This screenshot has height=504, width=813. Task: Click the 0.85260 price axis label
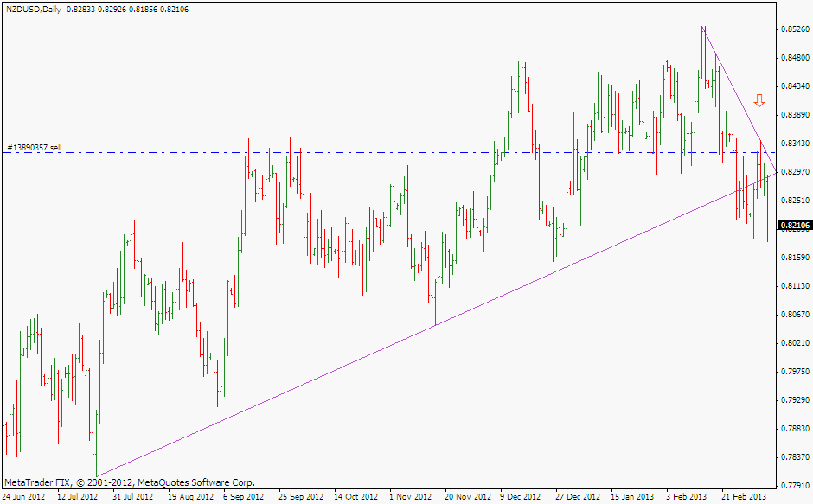pos(794,29)
